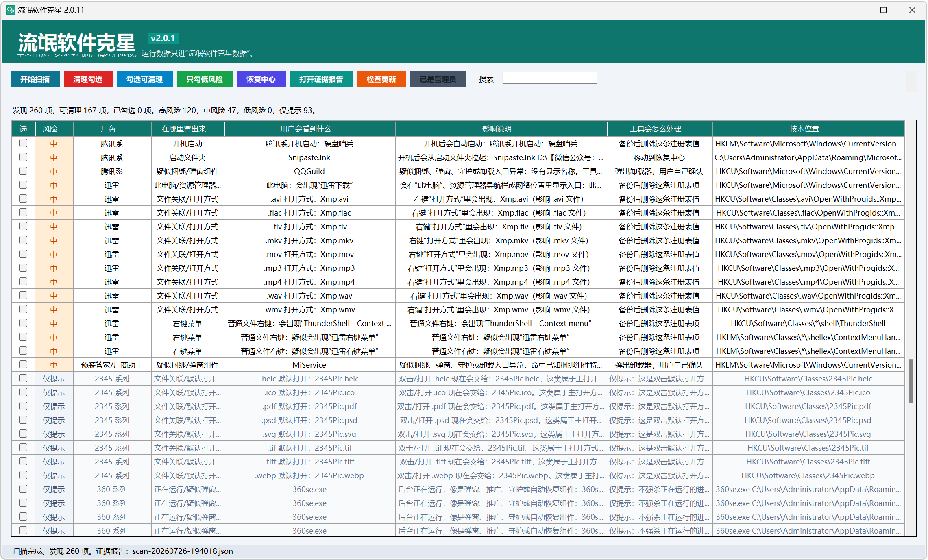
Task: Click the 流氓软件克星 header title
Action: tap(76, 42)
